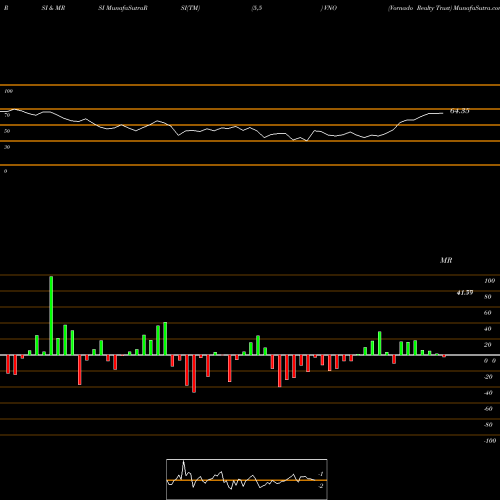
Task: Click the MR axis label 100
Action: pos(489,281)
